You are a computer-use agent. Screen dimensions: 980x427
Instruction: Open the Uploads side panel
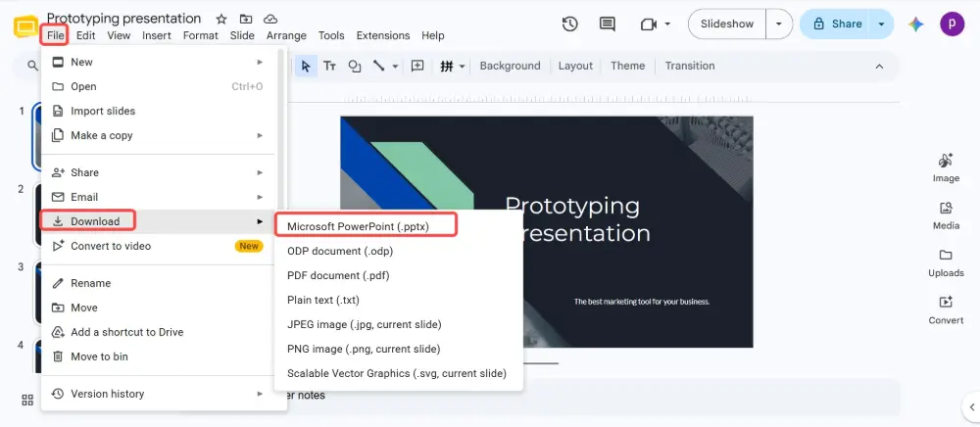coord(946,263)
